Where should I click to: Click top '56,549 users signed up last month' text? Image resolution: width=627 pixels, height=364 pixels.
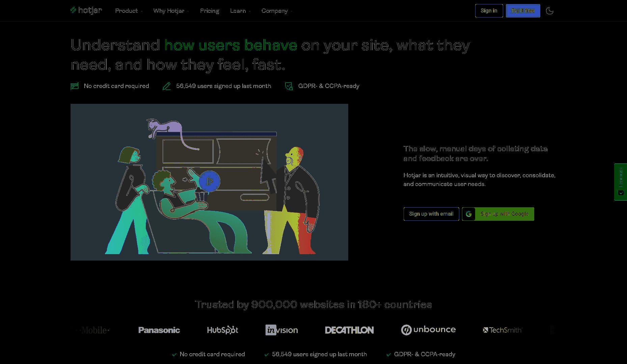224,86
